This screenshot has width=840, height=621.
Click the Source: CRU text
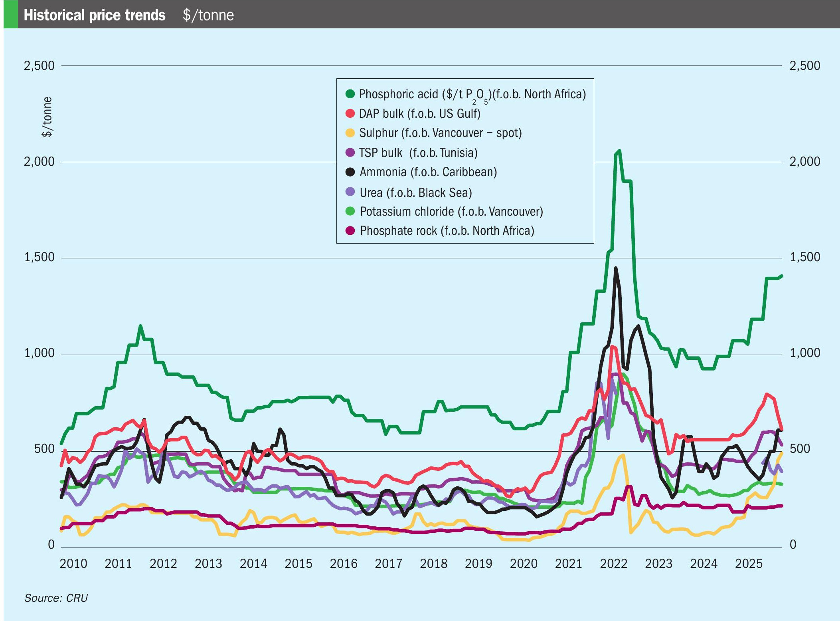coord(56,598)
